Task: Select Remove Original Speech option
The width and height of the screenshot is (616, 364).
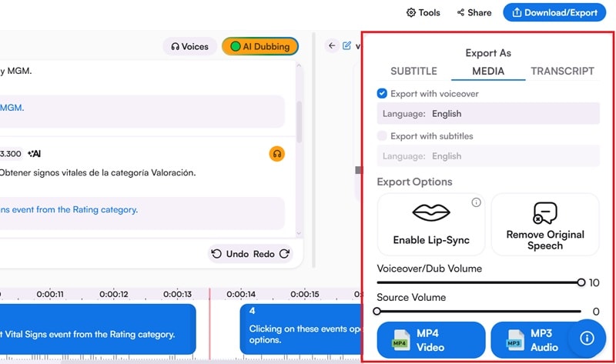Action: click(x=545, y=224)
